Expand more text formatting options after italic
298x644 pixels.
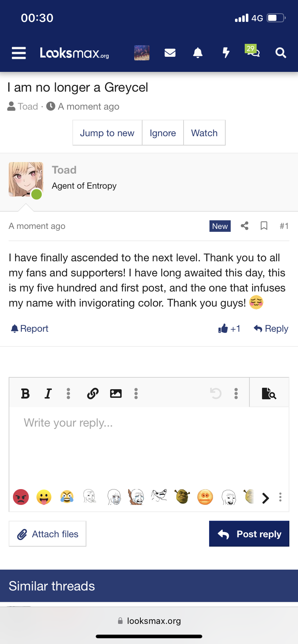point(68,394)
